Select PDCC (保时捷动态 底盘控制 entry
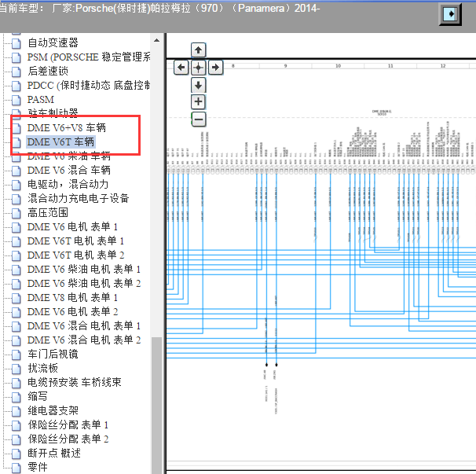476x474 pixels. point(89,86)
